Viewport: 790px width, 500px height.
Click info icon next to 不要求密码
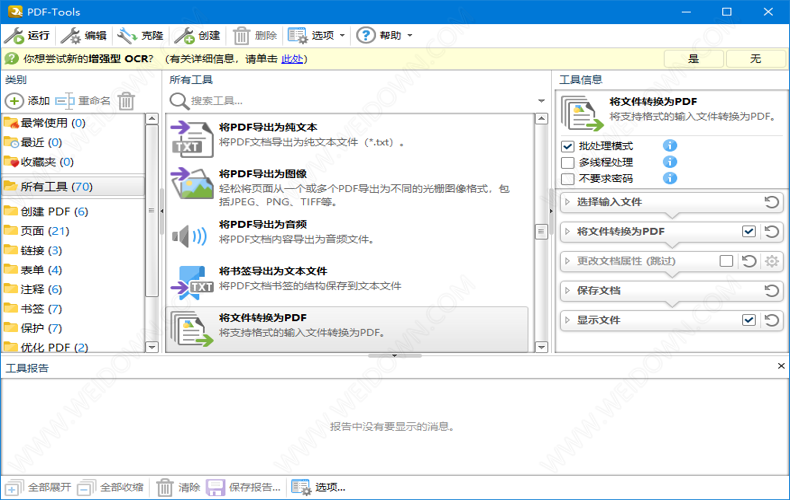(x=670, y=178)
